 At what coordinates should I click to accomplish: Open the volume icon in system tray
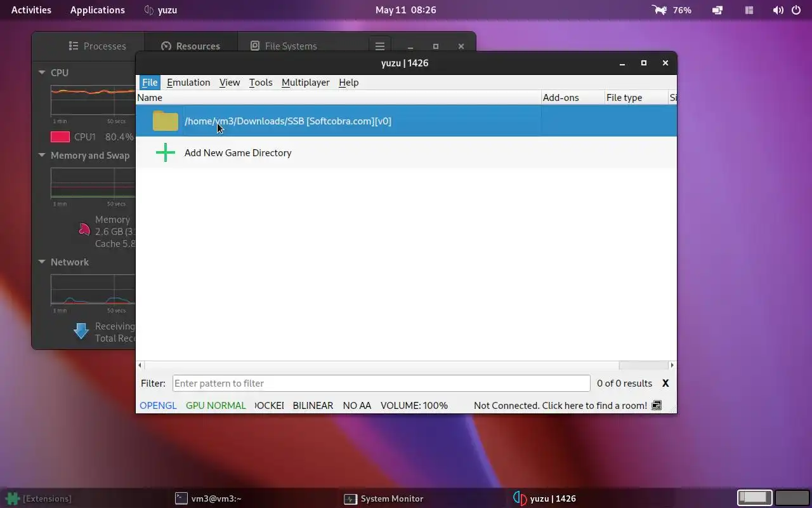click(778, 10)
